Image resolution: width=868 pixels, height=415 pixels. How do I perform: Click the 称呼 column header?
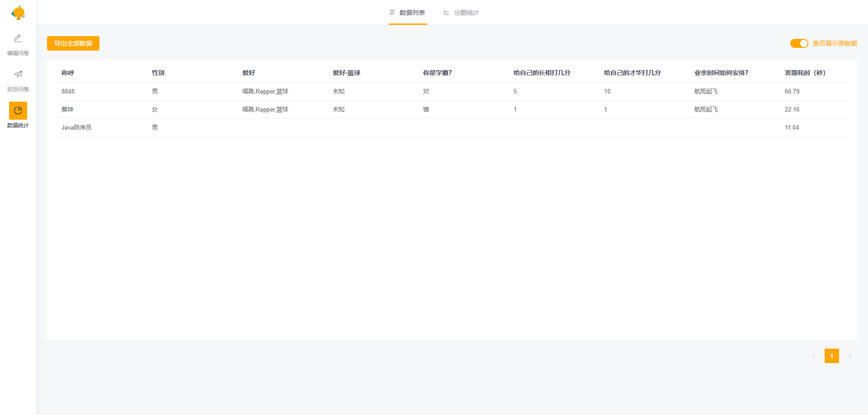tap(68, 73)
